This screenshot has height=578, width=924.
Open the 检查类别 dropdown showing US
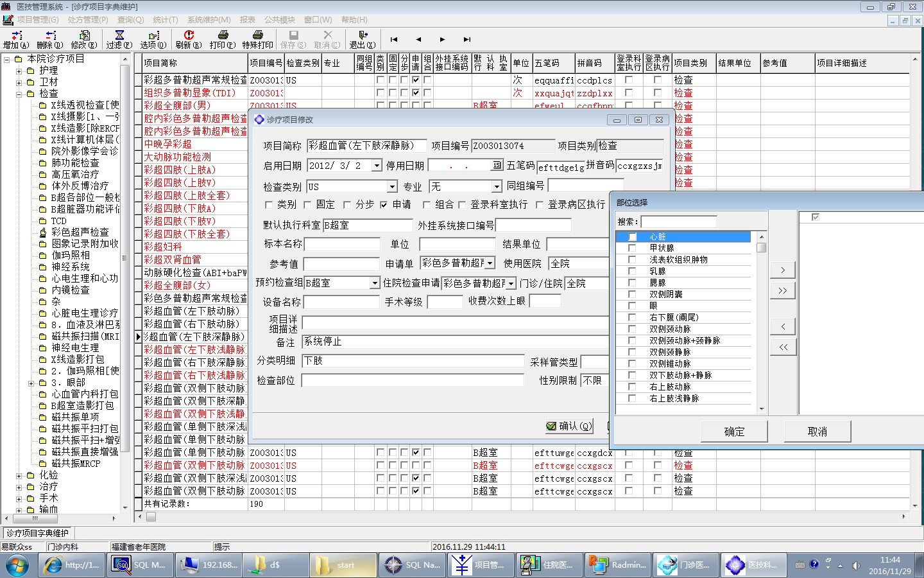(x=392, y=187)
